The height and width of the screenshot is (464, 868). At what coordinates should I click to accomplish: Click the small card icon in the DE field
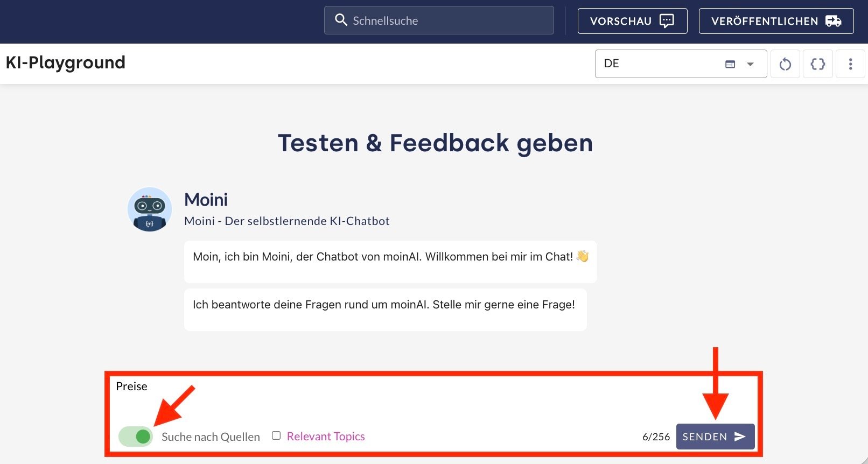(730, 64)
